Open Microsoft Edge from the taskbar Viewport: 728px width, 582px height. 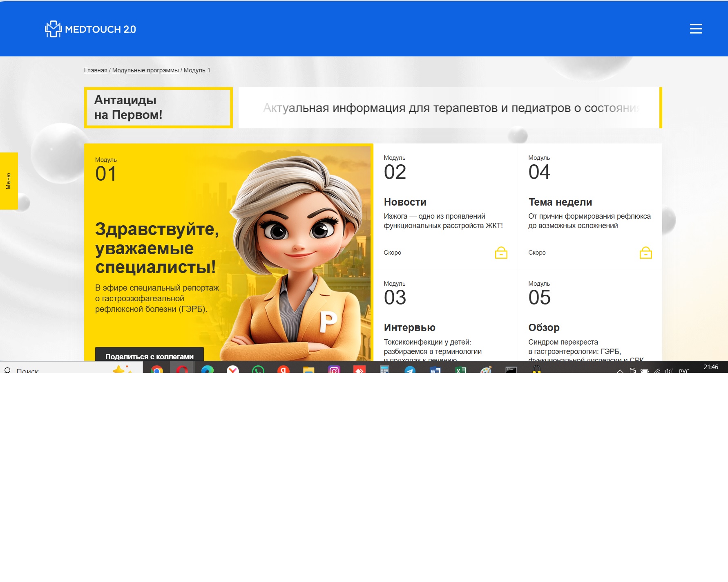pyautogui.click(x=208, y=370)
